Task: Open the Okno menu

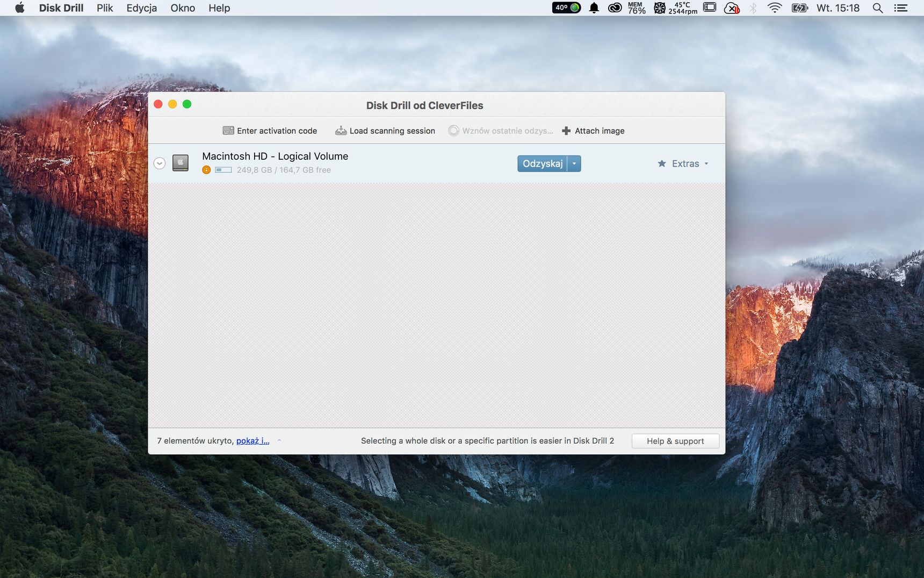Action: (x=183, y=8)
